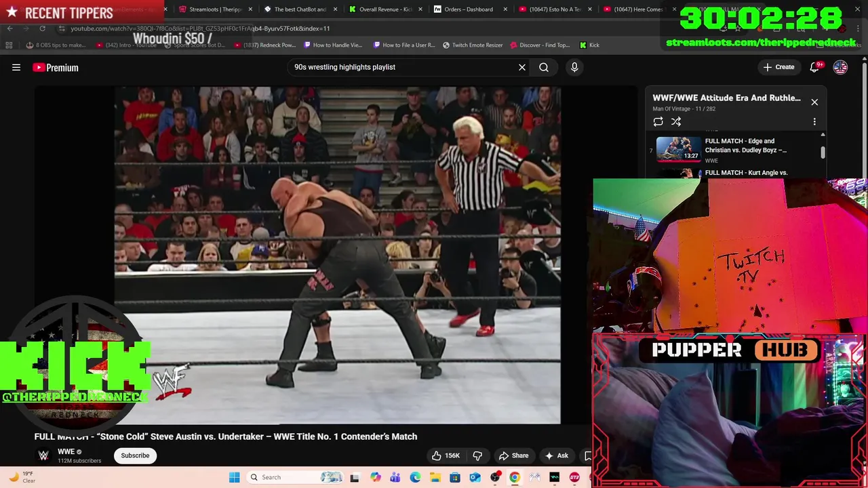The height and width of the screenshot is (488, 868).
Task: Click the Create button
Action: tap(778, 67)
